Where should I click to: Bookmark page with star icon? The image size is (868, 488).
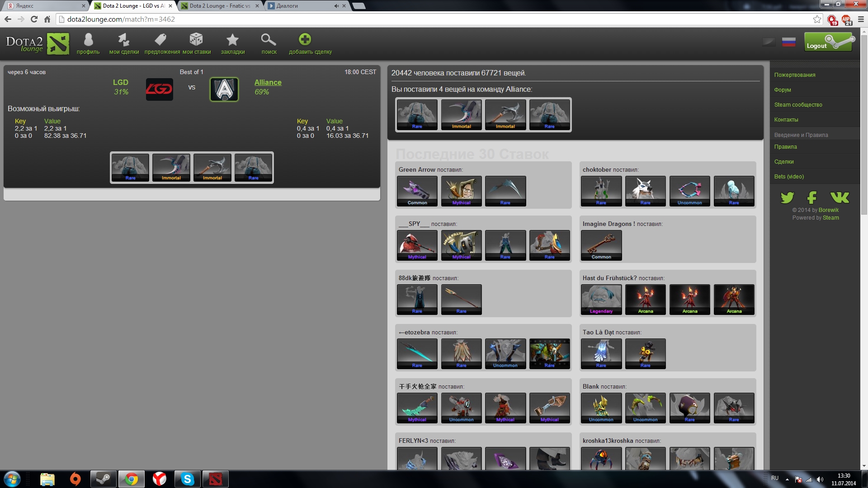(817, 19)
